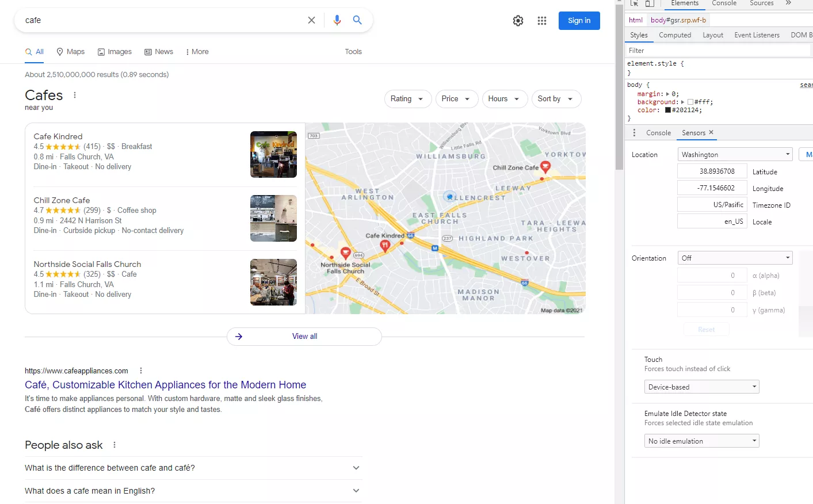813x504 pixels.
Task: Switch to the News search tab
Action: point(159,52)
